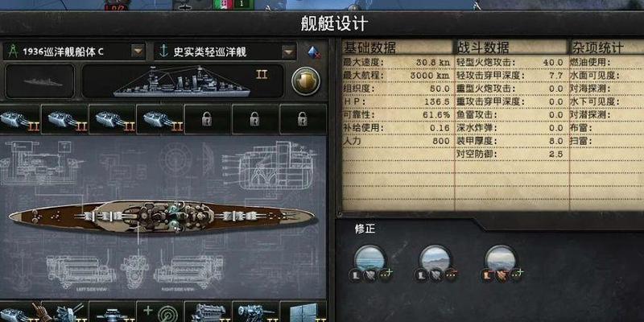This screenshot has width=644, height=322.
Task: Switch to the 战斗数据 column header
Action: tap(484, 47)
